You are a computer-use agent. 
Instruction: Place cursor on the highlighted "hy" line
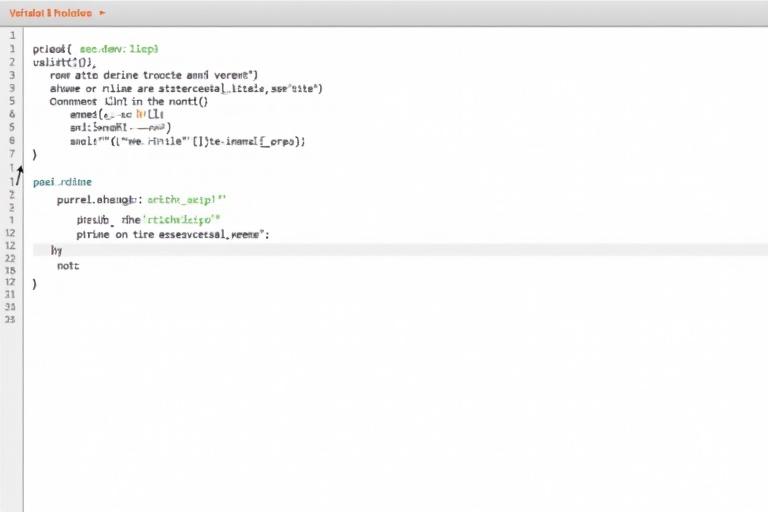(56, 250)
